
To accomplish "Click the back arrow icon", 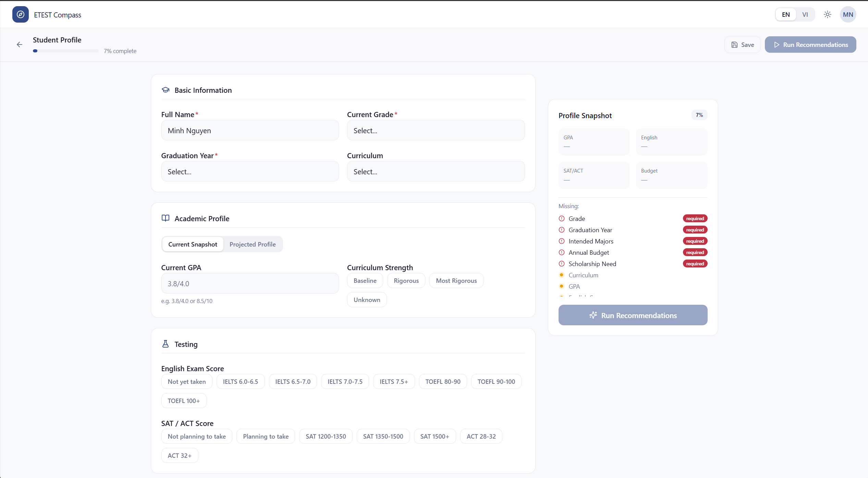I will pos(20,45).
